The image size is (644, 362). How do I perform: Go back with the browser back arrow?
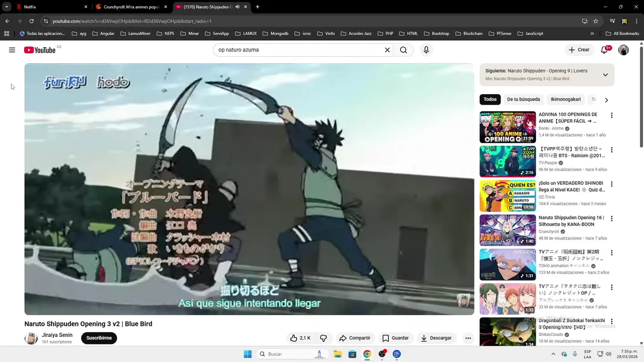pos(7,21)
